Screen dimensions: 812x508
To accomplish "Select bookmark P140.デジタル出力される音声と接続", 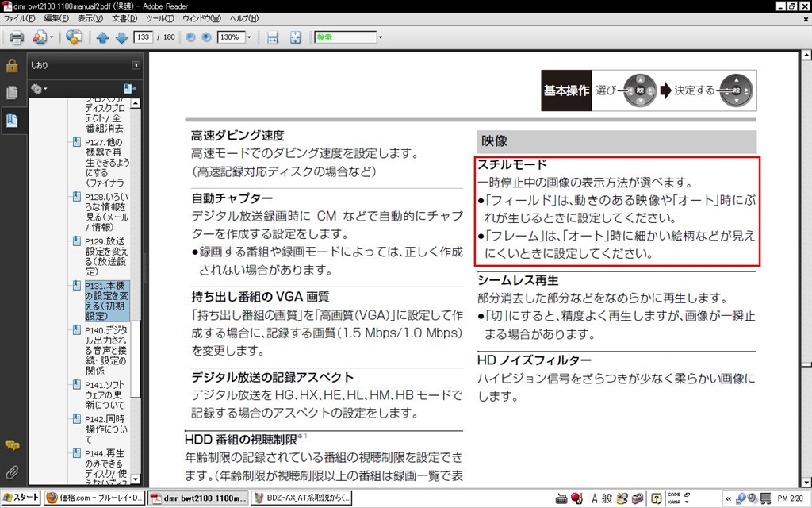I will point(106,350).
